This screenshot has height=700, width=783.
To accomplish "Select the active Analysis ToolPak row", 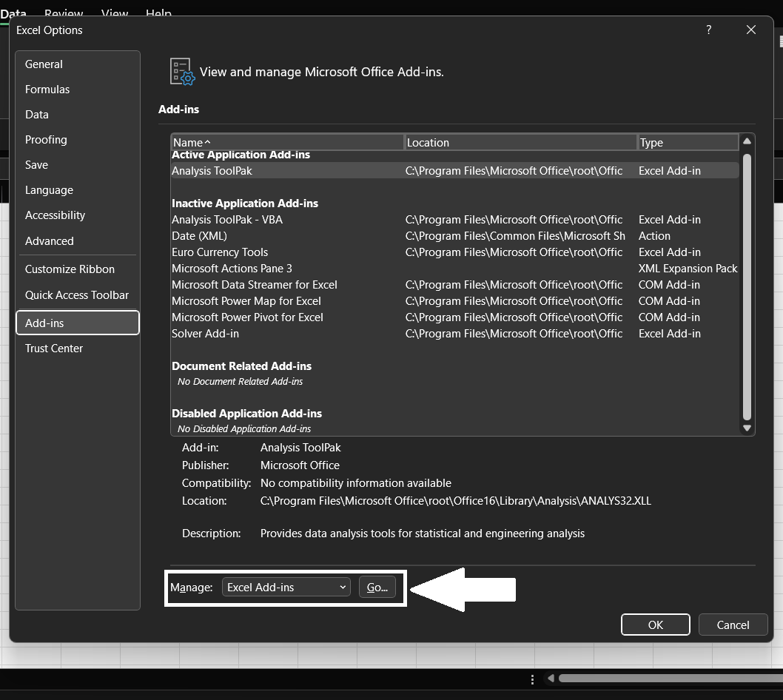I will (x=454, y=171).
